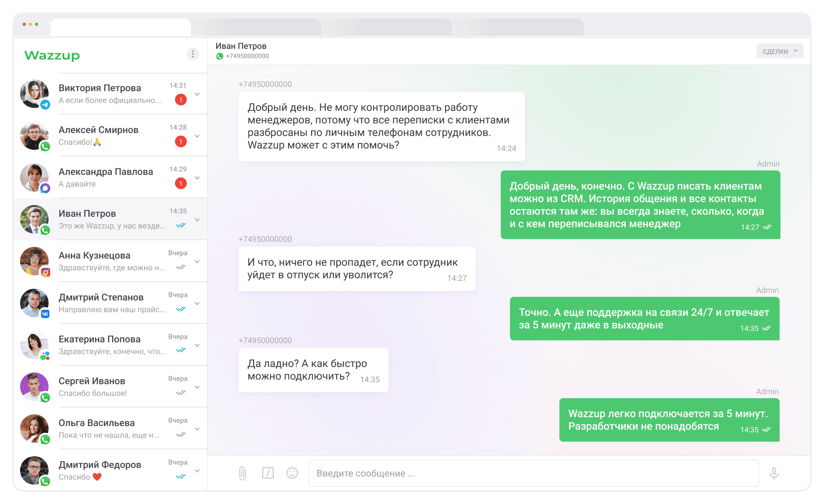824x504 pixels.
Task: Expand chevron for Дмитрий Степанов chat
Action: pyautogui.click(x=197, y=303)
